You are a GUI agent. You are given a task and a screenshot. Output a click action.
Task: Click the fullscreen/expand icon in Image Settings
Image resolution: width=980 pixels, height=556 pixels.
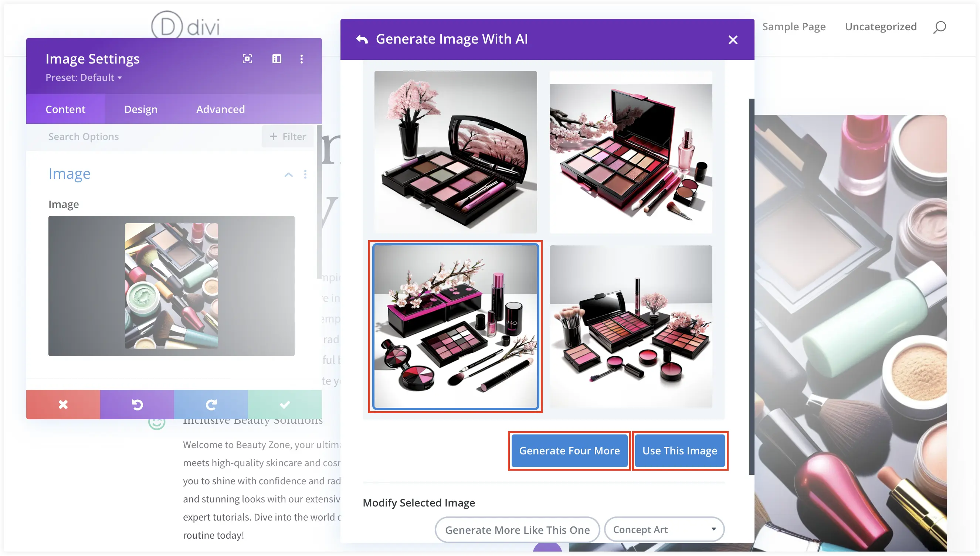coord(247,58)
